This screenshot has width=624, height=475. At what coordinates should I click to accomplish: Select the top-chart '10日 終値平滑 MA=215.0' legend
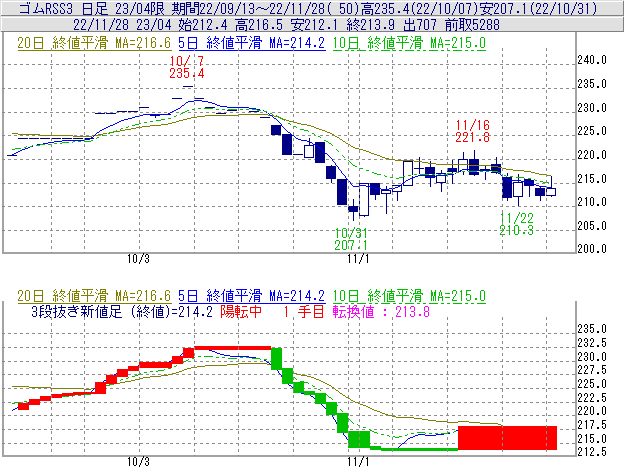coord(409,43)
